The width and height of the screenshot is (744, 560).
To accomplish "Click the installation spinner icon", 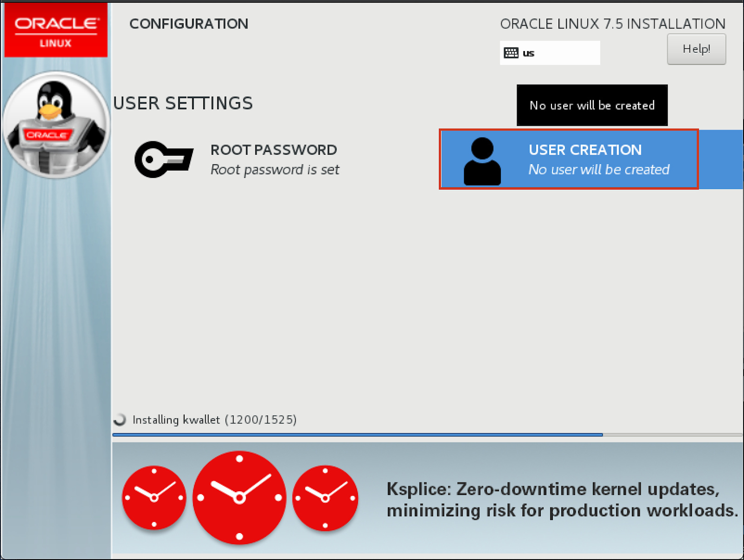I will [x=120, y=420].
